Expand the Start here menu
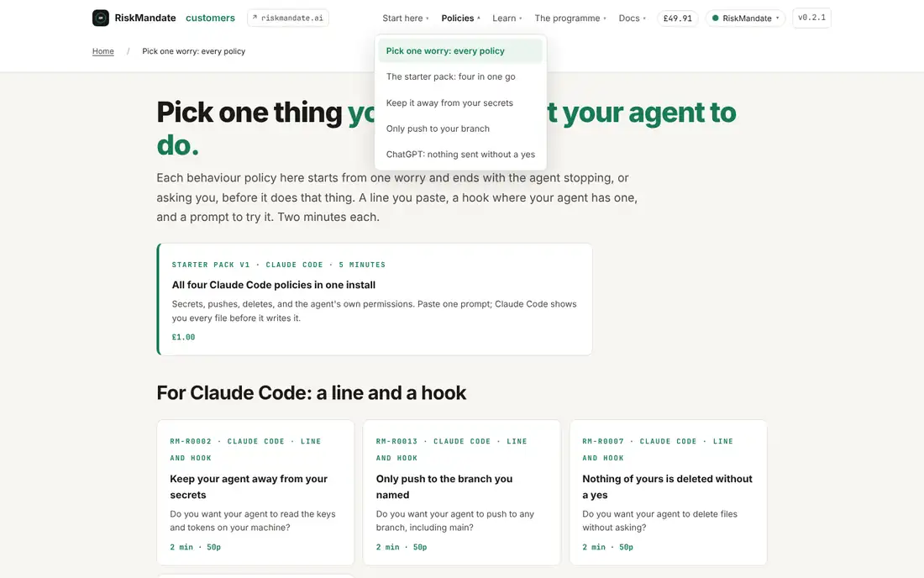This screenshot has height=578, width=924. 406,18
